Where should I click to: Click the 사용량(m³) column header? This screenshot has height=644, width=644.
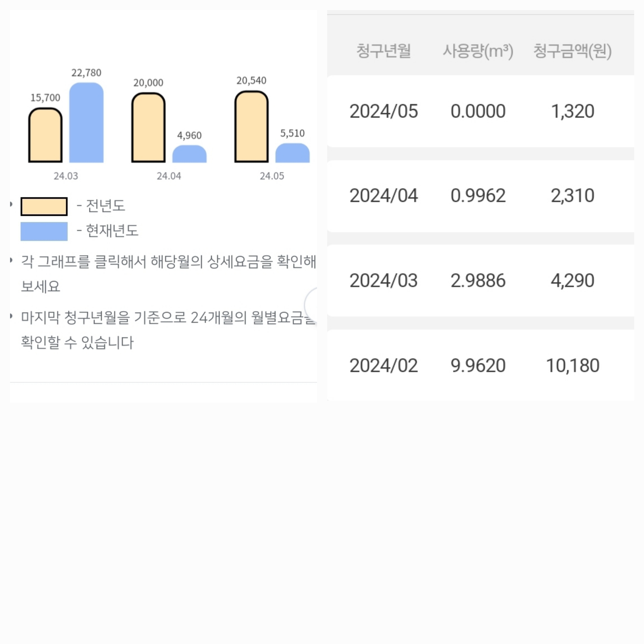478,51
